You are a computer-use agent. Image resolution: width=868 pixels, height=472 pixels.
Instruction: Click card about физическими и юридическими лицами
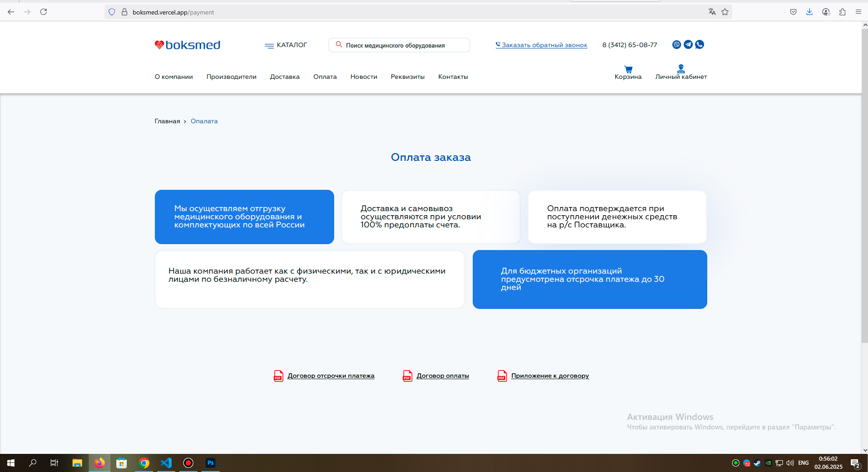310,279
